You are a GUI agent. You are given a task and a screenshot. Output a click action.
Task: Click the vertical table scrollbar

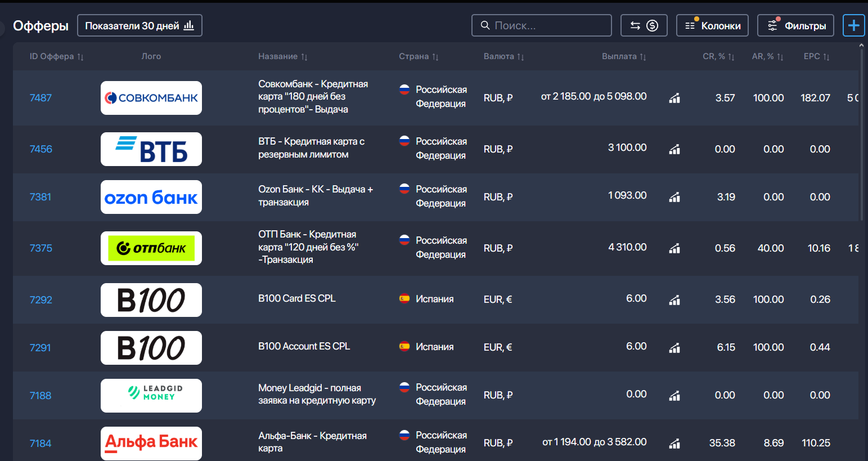tap(861, 135)
